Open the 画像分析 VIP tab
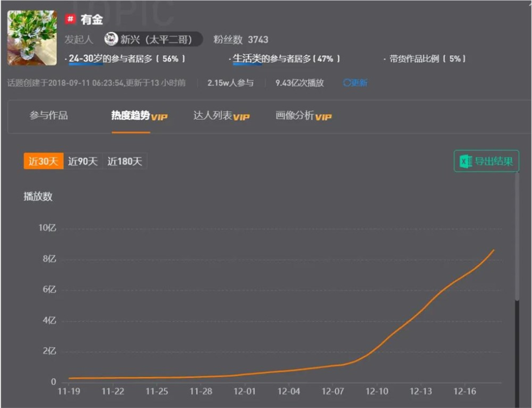This screenshot has width=532, height=408. (x=304, y=116)
